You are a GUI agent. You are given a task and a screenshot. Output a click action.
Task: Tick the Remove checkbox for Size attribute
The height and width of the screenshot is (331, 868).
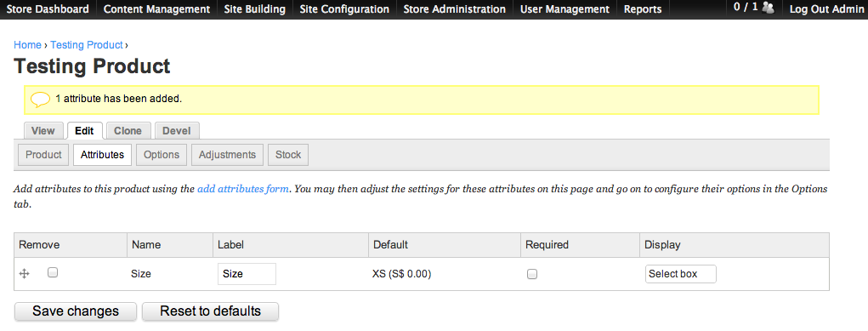click(x=53, y=272)
